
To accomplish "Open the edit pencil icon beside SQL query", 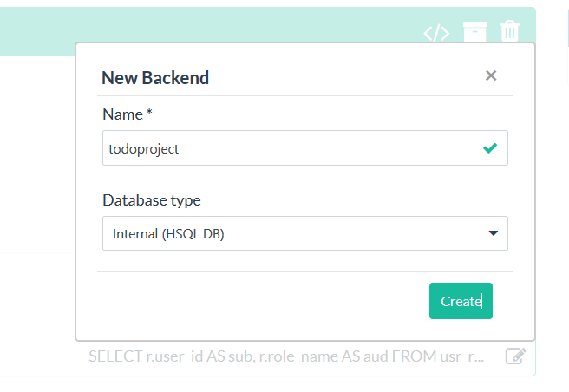I will 515,356.
